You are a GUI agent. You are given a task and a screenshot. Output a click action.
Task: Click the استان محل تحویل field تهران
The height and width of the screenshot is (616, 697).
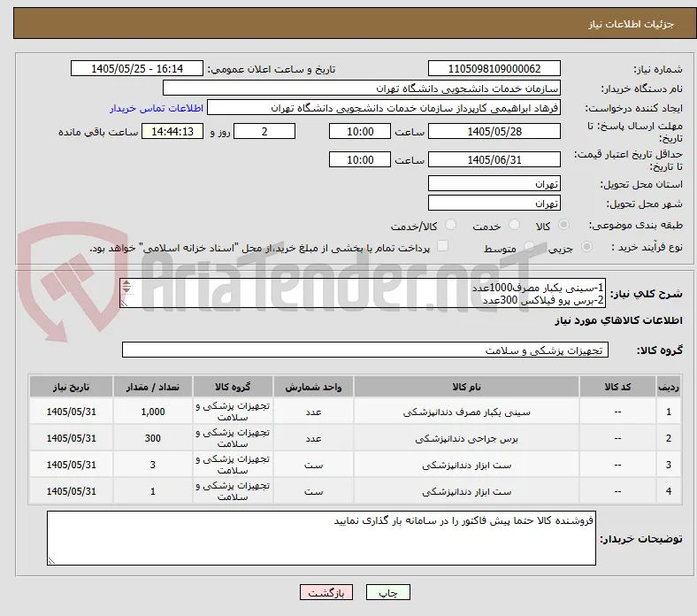coord(494,183)
